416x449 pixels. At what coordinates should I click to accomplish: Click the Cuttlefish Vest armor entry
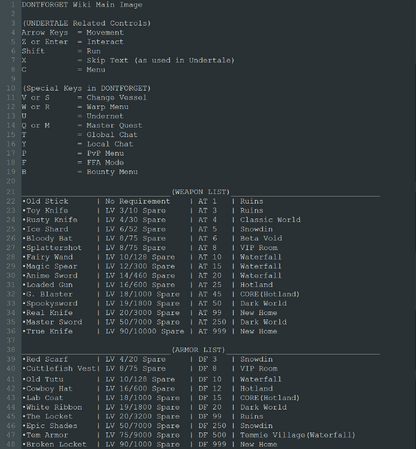click(60, 369)
